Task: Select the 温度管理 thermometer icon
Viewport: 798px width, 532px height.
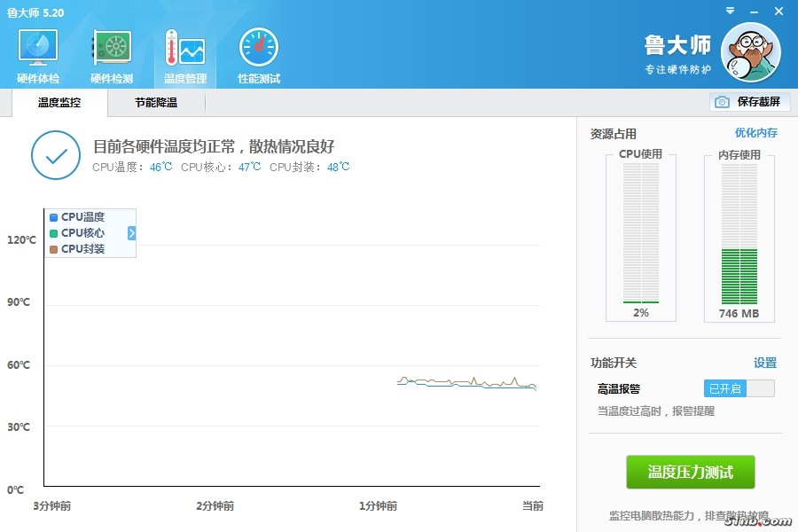Action: click(184, 50)
